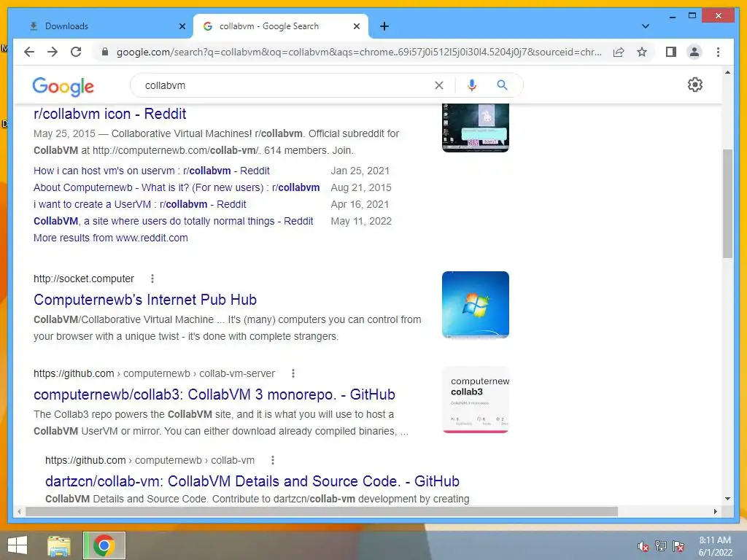Switch to the Downloads tab
The image size is (747, 560).
[101, 26]
